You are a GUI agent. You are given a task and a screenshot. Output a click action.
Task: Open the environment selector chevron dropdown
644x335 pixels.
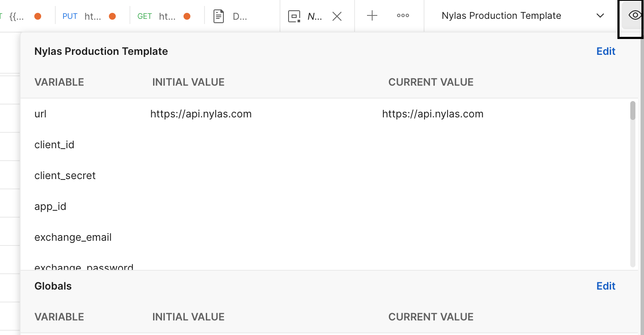pos(600,15)
